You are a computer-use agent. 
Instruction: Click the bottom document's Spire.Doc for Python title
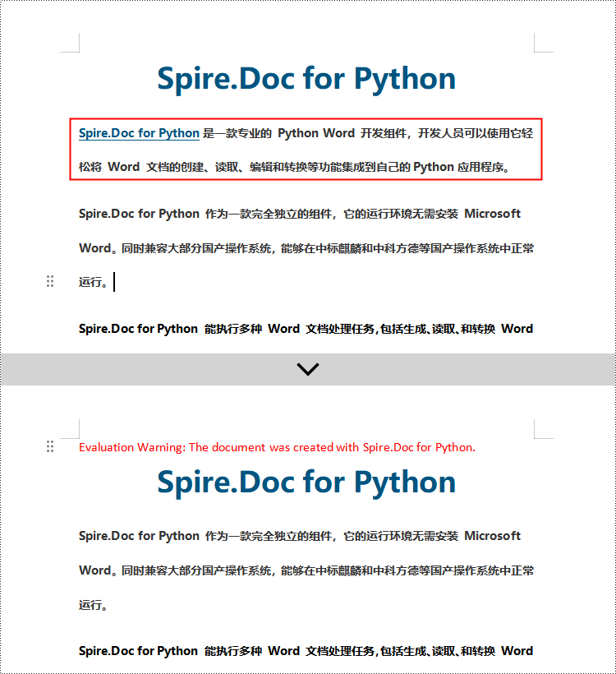tap(306, 482)
